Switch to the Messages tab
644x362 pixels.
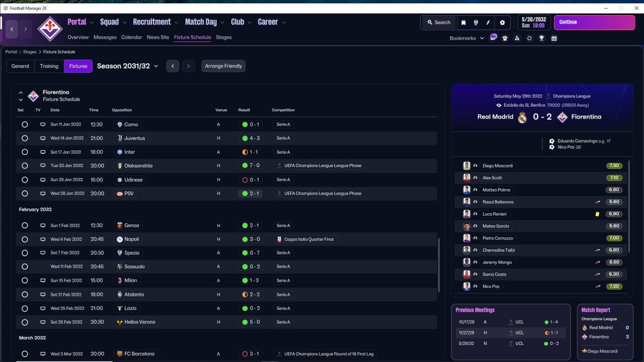click(x=105, y=37)
